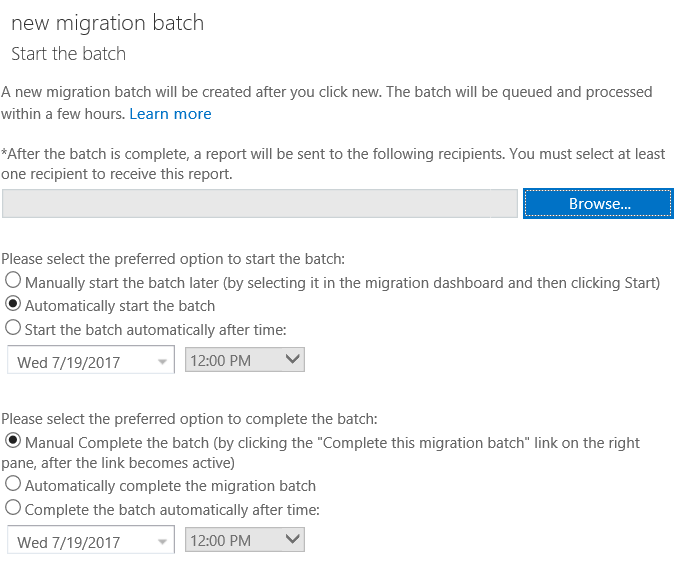
Task: Choose Start the batch automatically after time
Action: point(14,328)
